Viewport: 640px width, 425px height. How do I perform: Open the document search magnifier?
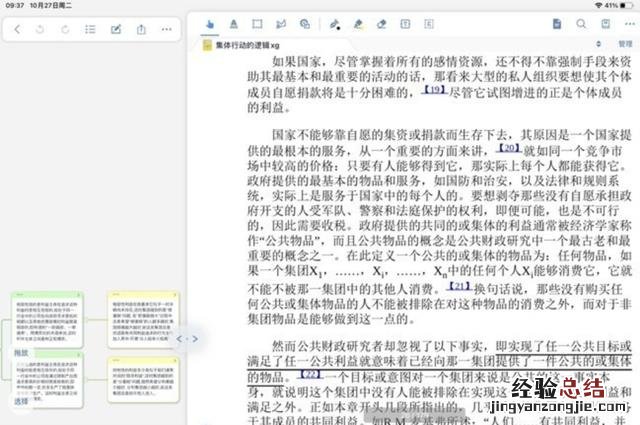click(x=581, y=24)
